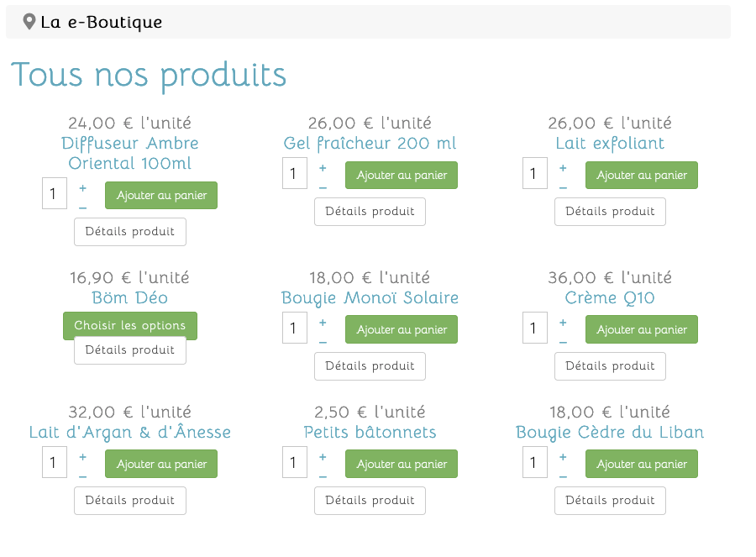Decrease quantity for Bougie Cèdre du Liban
The image size is (756, 557).
click(563, 476)
